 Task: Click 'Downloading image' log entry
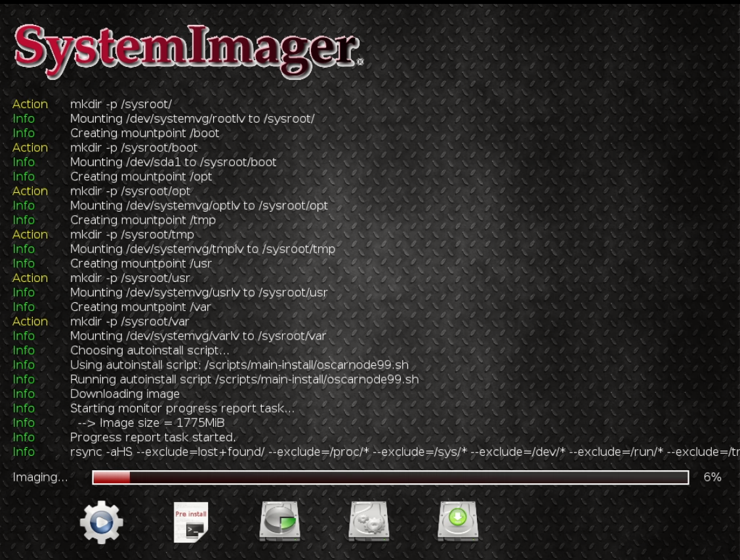tap(125, 394)
